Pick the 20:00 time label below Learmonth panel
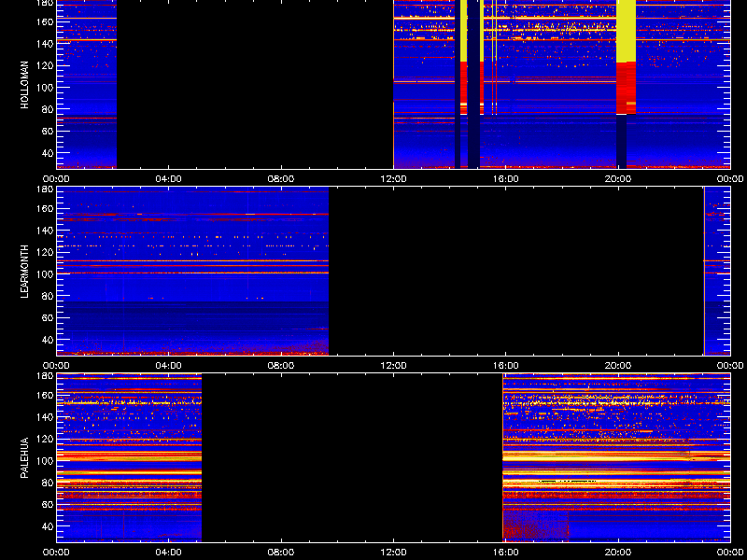This screenshot has height=560, width=747. point(618,366)
